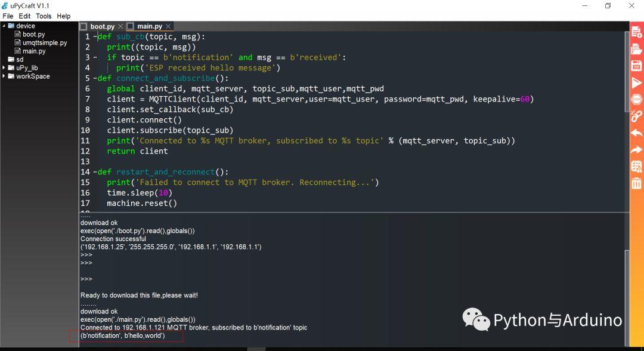Run syntax check with the checklist warning icon
Image resolution: width=644 pixels, height=351 pixels.
click(x=636, y=167)
